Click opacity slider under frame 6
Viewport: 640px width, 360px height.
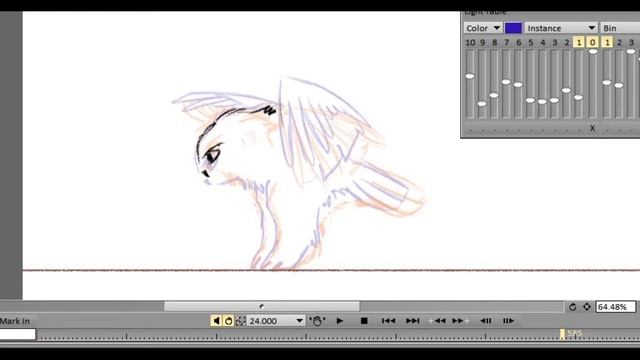coord(518,84)
